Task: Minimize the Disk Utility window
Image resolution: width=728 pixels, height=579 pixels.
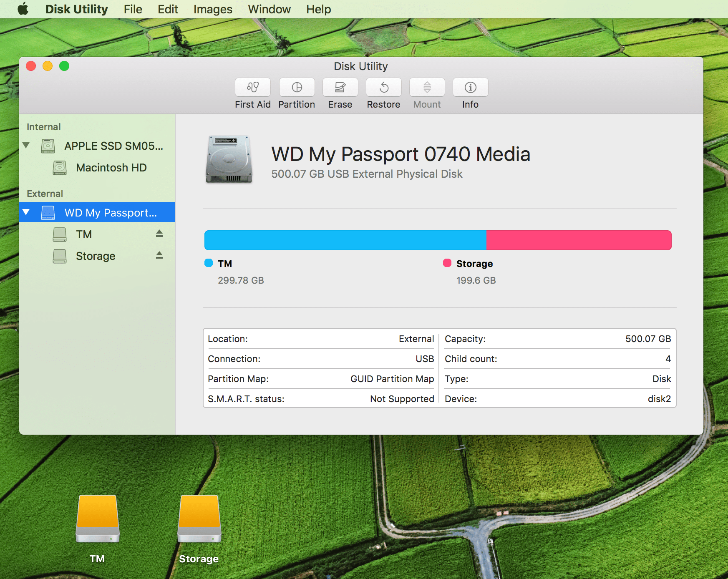Action: pyautogui.click(x=48, y=66)
